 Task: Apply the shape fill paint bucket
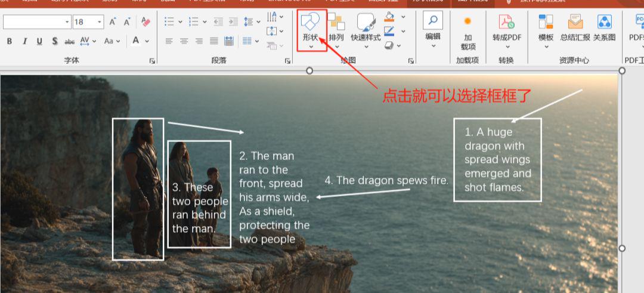click(389, 17)
